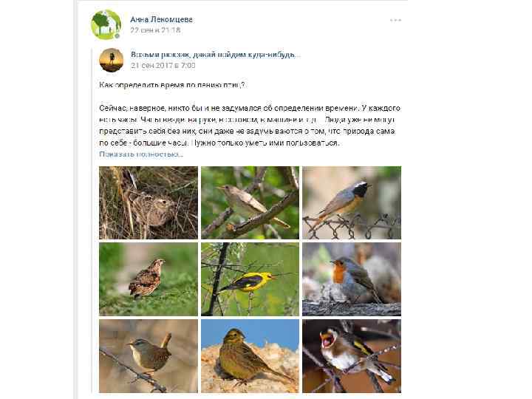
Task: Open photo of nightingale on a branch
Action: (250, 202)
